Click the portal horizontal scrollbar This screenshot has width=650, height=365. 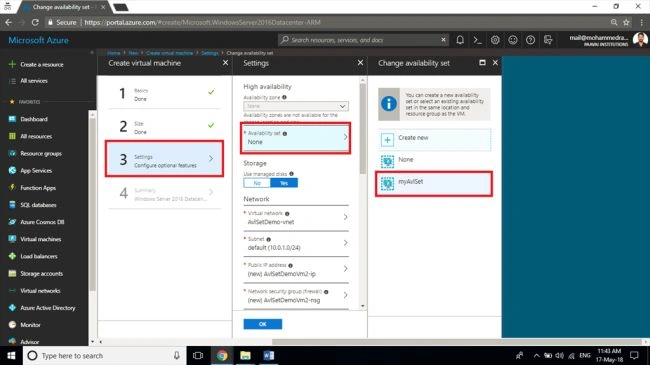(456, 342)
